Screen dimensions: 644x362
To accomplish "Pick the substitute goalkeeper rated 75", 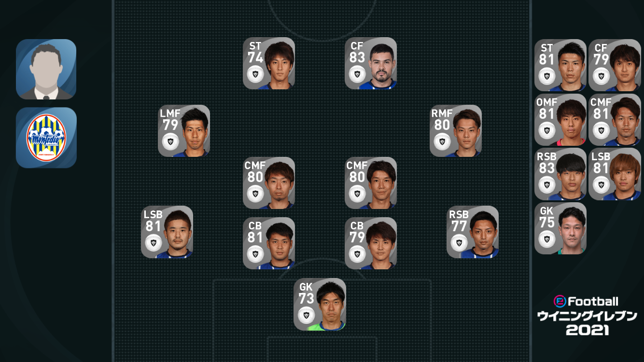I will coord(560,228).
